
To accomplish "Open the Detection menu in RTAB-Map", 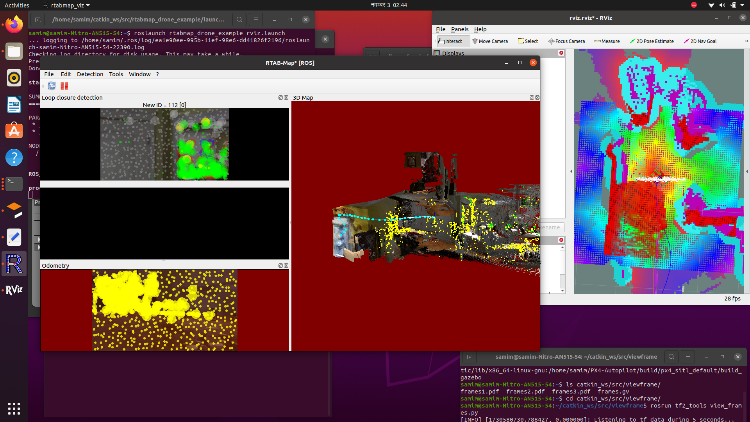I will tap(89, 74).
